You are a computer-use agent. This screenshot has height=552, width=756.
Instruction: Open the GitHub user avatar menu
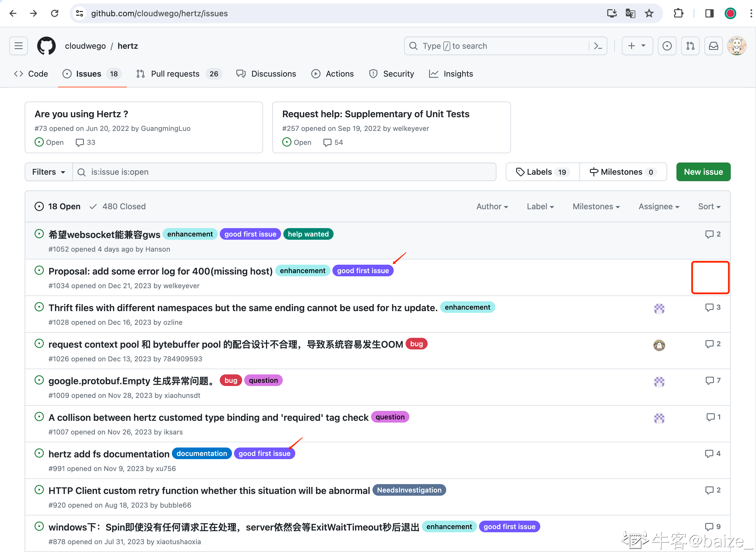[737, 46]
